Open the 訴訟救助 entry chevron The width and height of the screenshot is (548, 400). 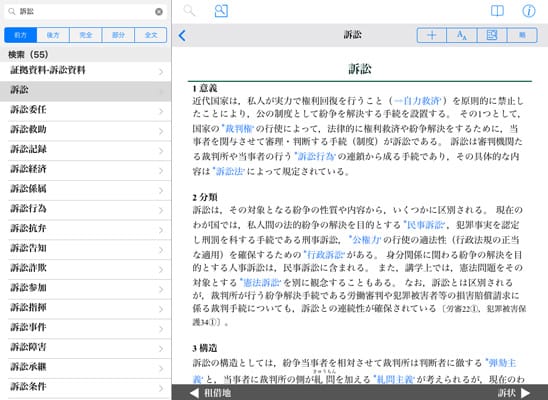(161, 131)
